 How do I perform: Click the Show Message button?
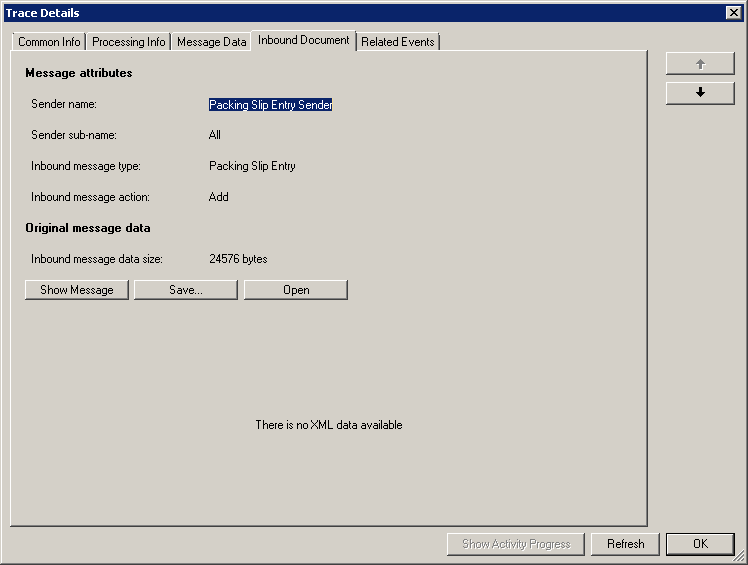[77, 290]
